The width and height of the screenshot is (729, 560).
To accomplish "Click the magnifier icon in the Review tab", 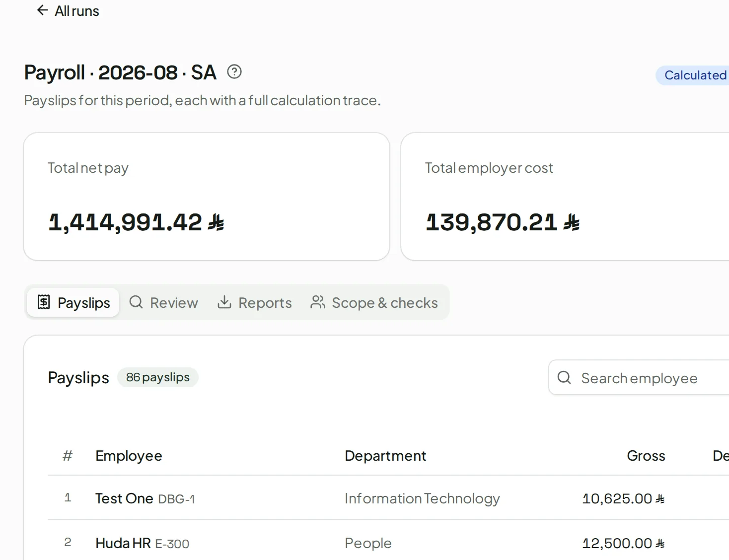I will [136, 302].
